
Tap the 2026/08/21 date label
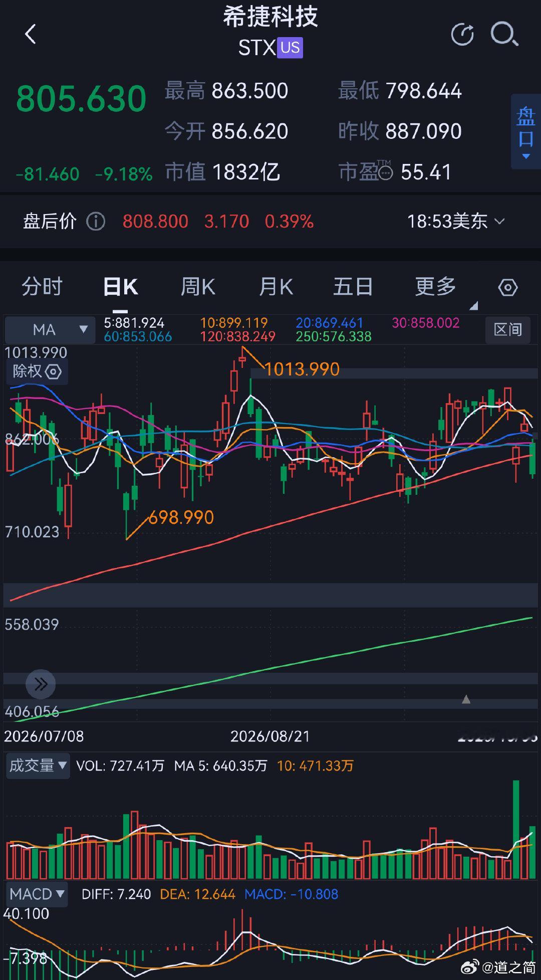[270, 736]
